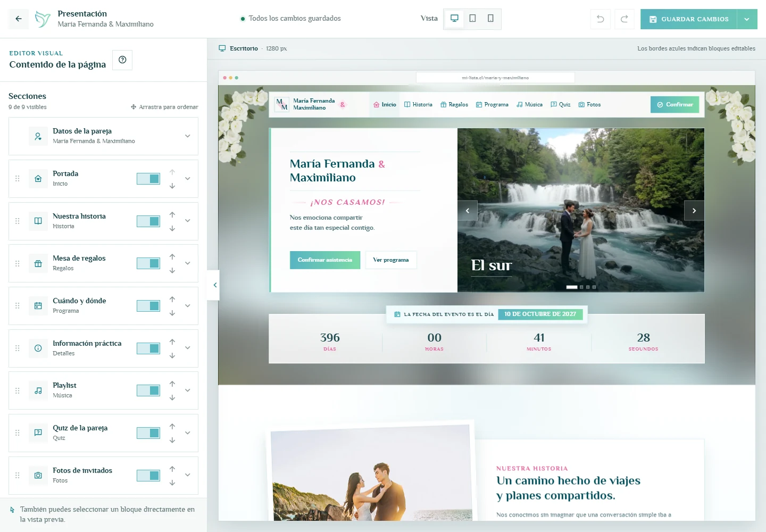Move Mesa de regalos section down

coord(172,270)
